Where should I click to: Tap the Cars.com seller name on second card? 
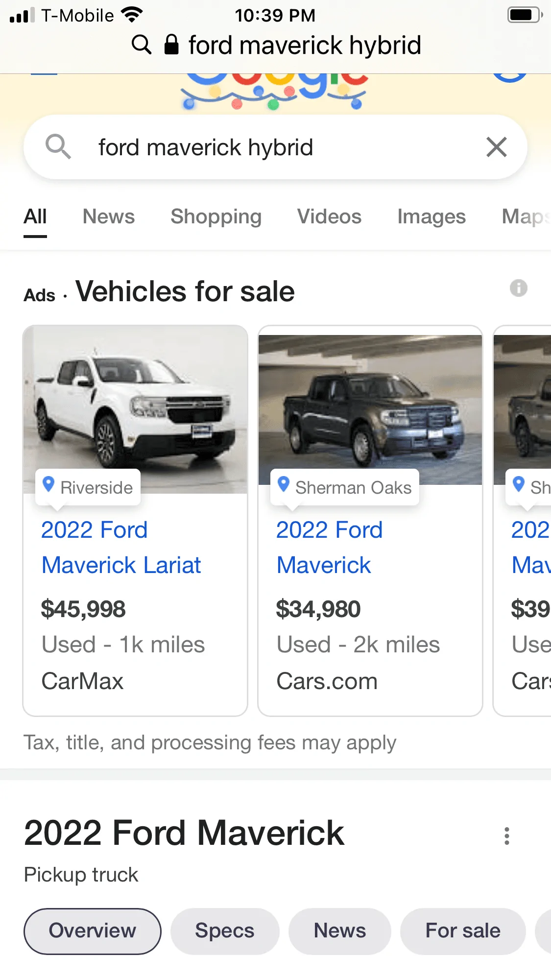[327, 681]
